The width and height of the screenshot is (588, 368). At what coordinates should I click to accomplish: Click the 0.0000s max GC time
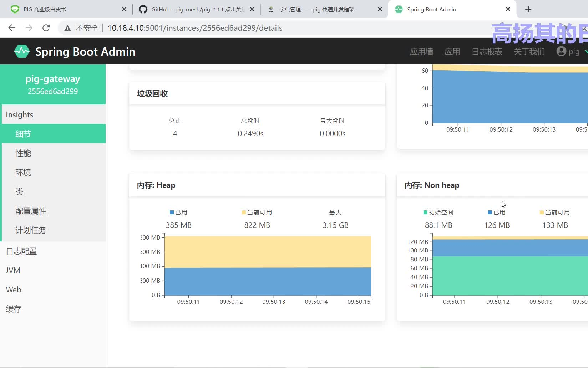pyautogui.click(x=333, y=133)
